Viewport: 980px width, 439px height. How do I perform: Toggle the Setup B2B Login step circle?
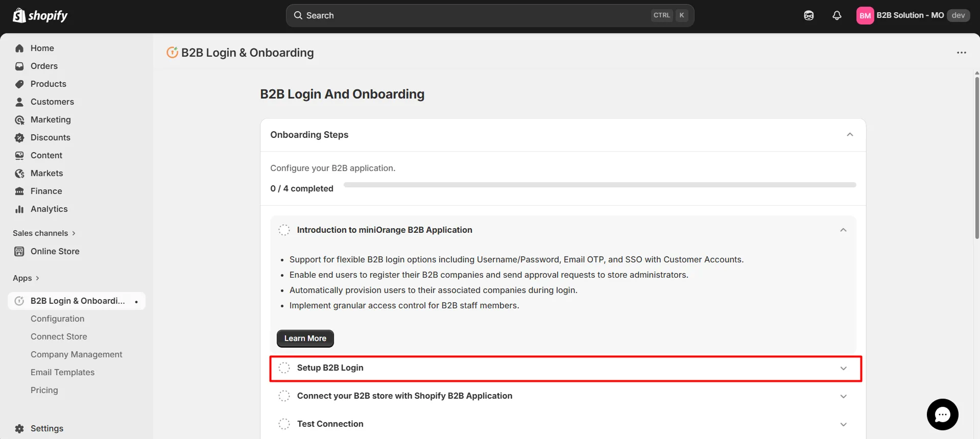click(x=284, y=368)
